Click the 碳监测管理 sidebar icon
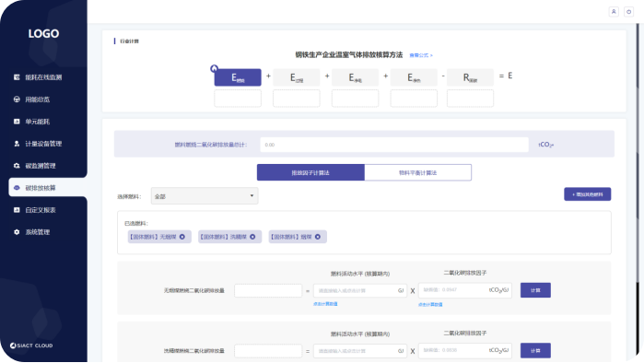This screenshot has width=644, height=363. [17, 166]
